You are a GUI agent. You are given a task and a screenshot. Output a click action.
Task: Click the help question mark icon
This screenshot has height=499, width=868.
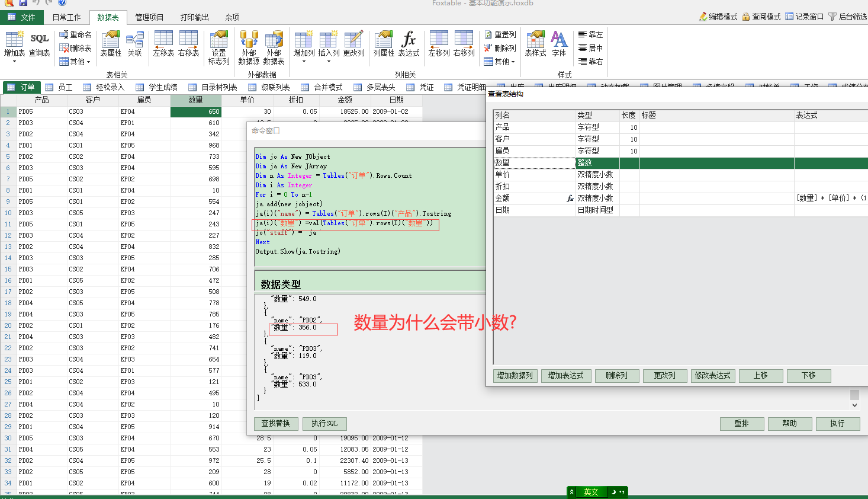point(62,2)
